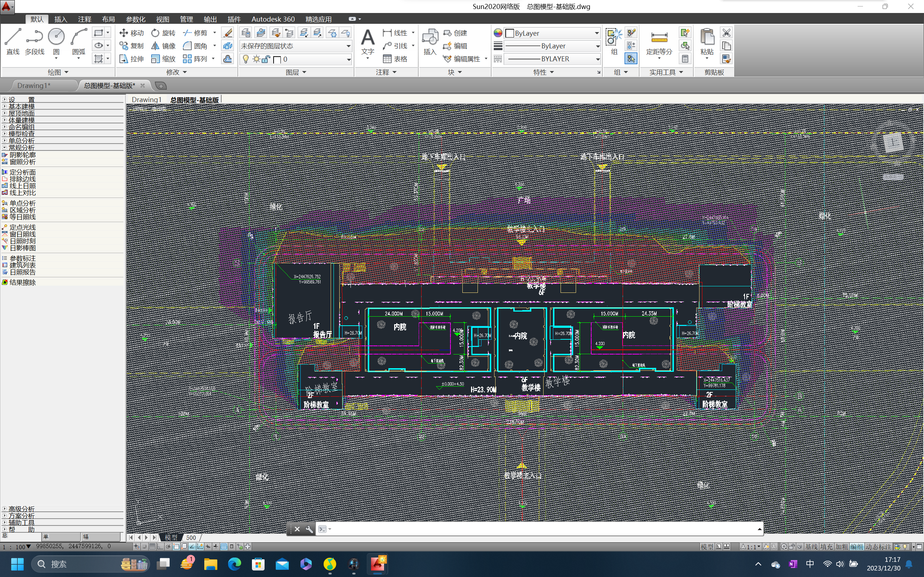Open the 阴影轮廓 shadow outline tool
The width and height of the screenshot is (924, 577).
point(22,155)
